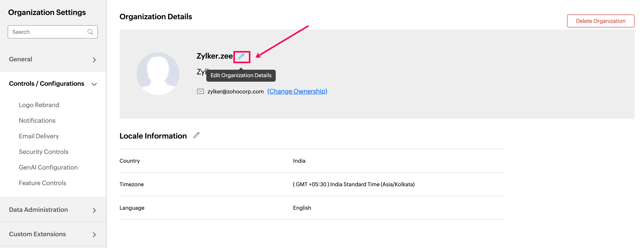Click the General menu label

21,59
